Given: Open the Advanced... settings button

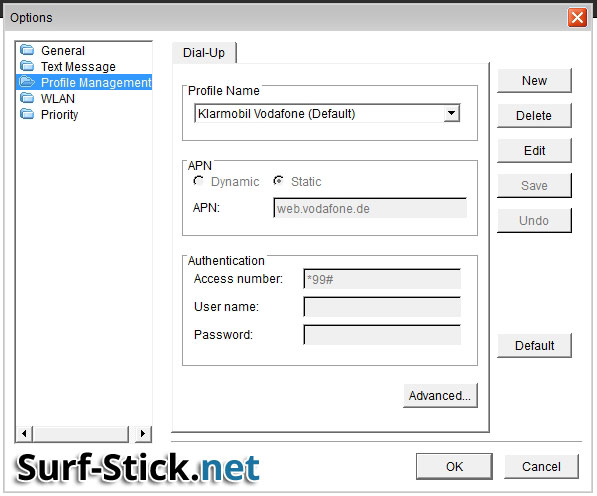Looking at the screenshot, I should 440,396.
